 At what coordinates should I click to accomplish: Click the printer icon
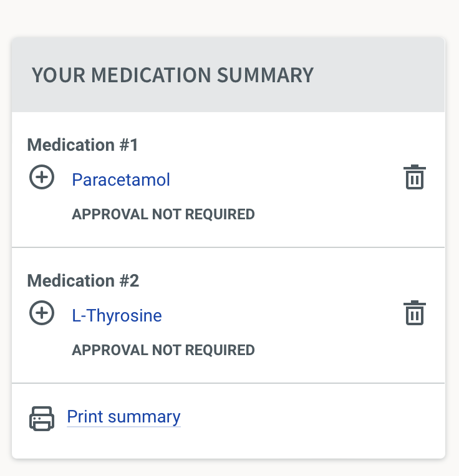point(42,417)
